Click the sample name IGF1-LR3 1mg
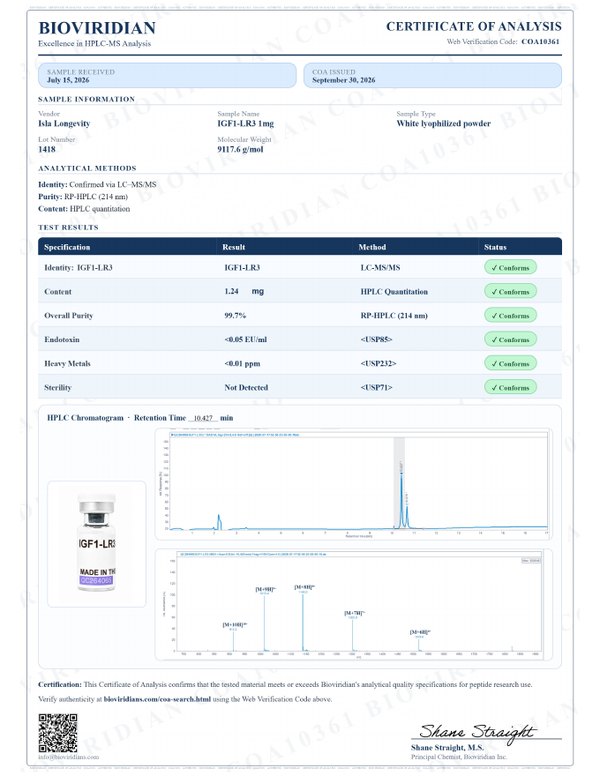This screenshot has height=776, width=600. coord(246,124)
